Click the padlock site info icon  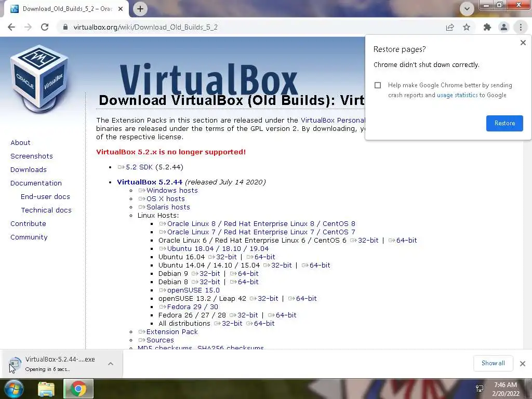tap(65, 27)
